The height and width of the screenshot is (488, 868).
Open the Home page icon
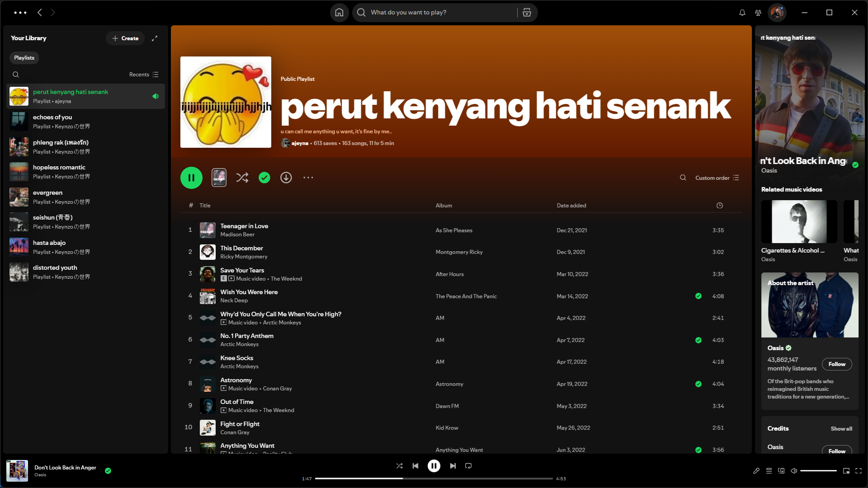[339, 13]
